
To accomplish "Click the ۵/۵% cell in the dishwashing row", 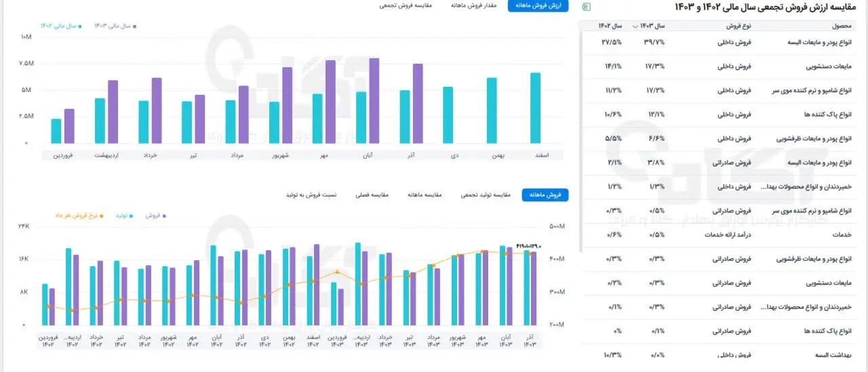I will (x=614, y=138).
